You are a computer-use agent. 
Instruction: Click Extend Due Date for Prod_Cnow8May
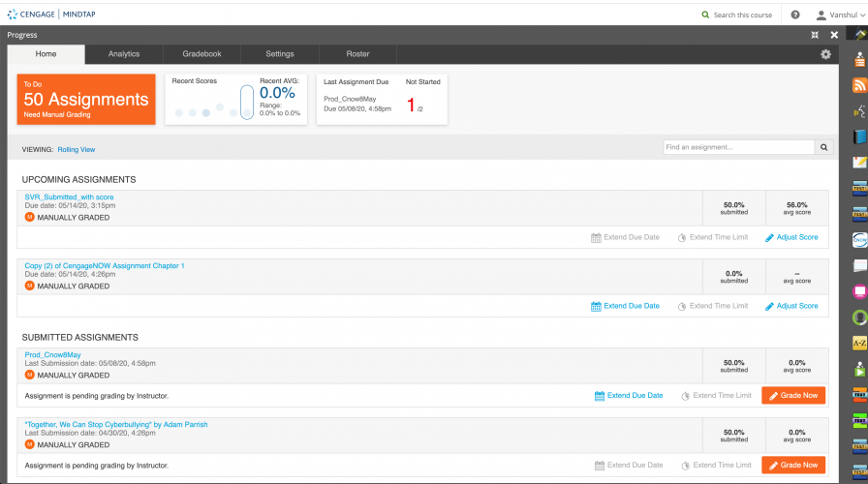pos(629,396)
